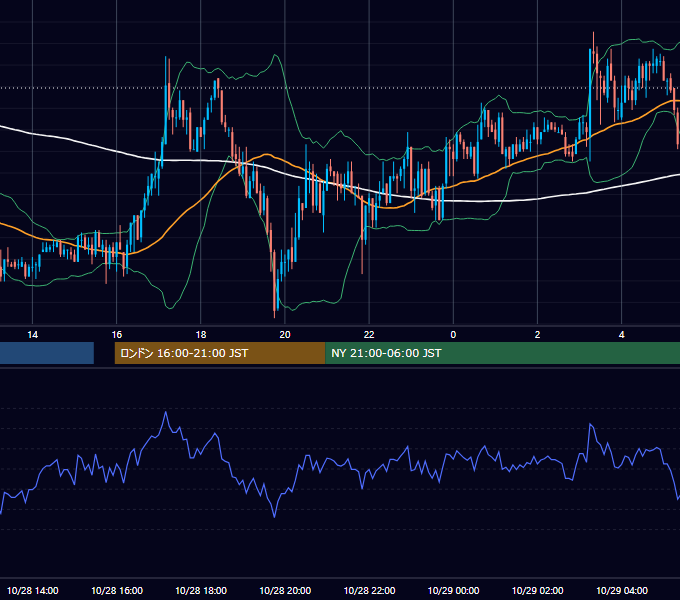Click the 10/28 16:00 date label
This screenshot has height=600, width=680.
pyautogui.click(x=117, y=590)
